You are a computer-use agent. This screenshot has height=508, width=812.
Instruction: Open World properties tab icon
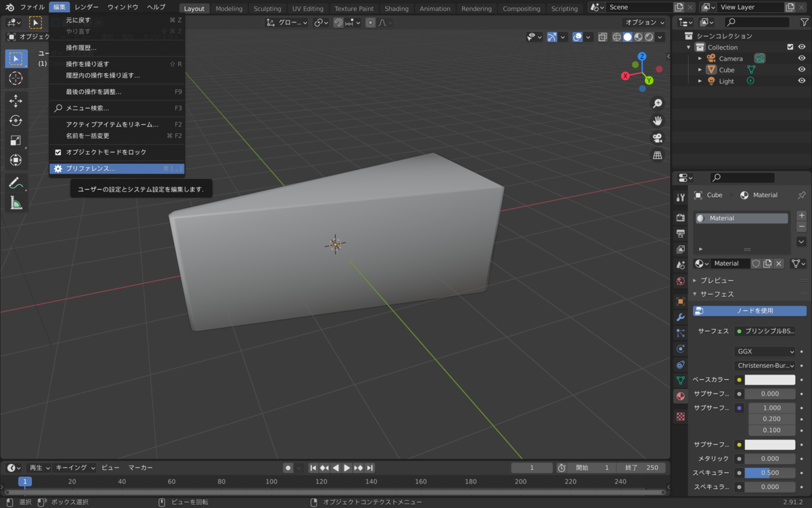pos(681,281)
